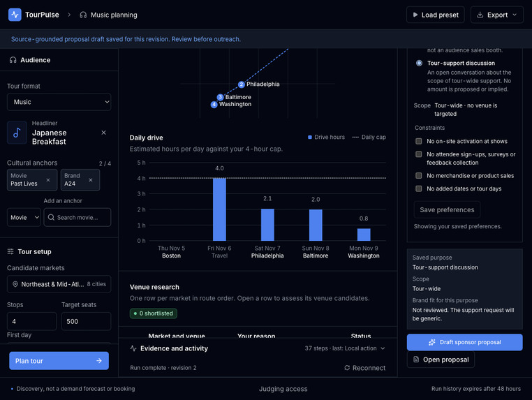Open the anchor type Movie dropdown
Screen dimensions: 532x400
click(x=24, y=217)
